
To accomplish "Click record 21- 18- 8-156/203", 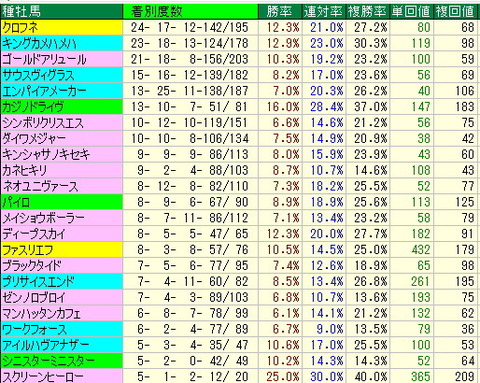I will click(x=190, y=59).
